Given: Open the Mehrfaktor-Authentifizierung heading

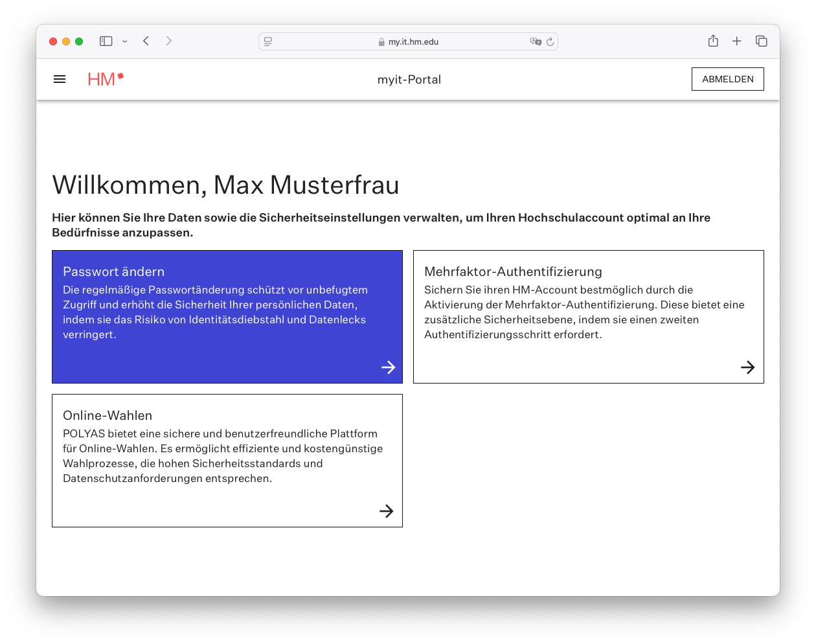Looking at the screenshot, I should (x=513, y=271).
